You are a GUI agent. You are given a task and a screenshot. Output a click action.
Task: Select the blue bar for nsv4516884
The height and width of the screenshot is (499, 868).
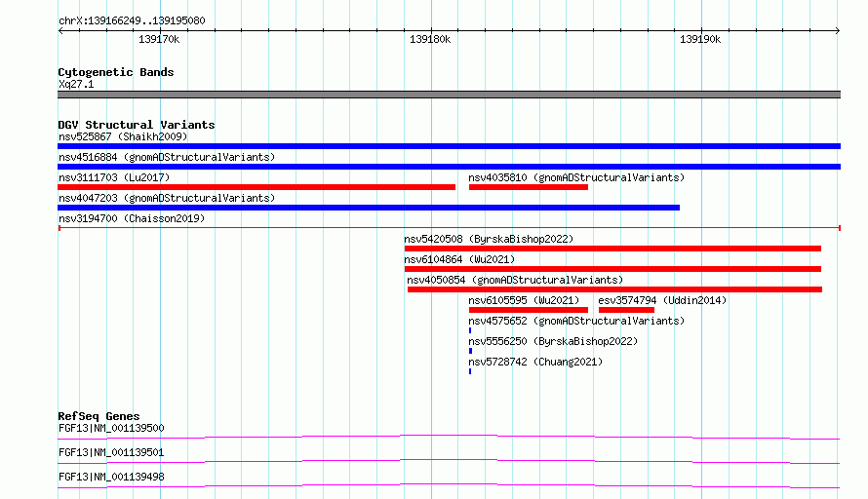point(449,167)
